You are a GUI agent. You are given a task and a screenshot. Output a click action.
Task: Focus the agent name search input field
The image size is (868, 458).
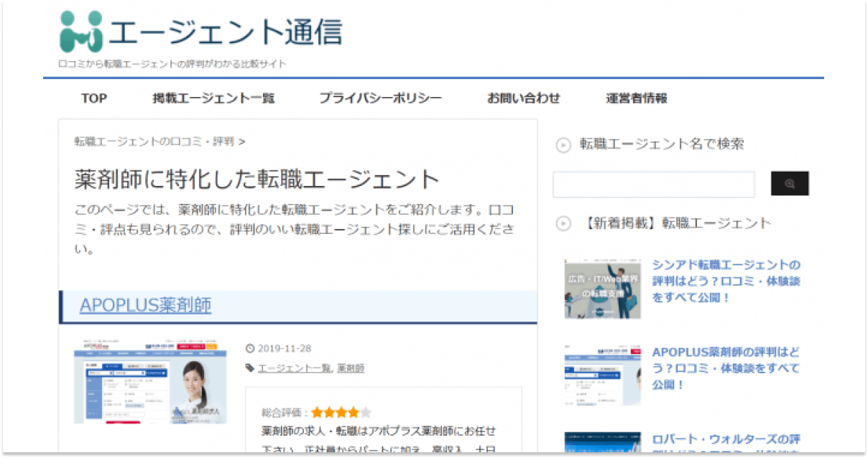(x=653, y=184)
